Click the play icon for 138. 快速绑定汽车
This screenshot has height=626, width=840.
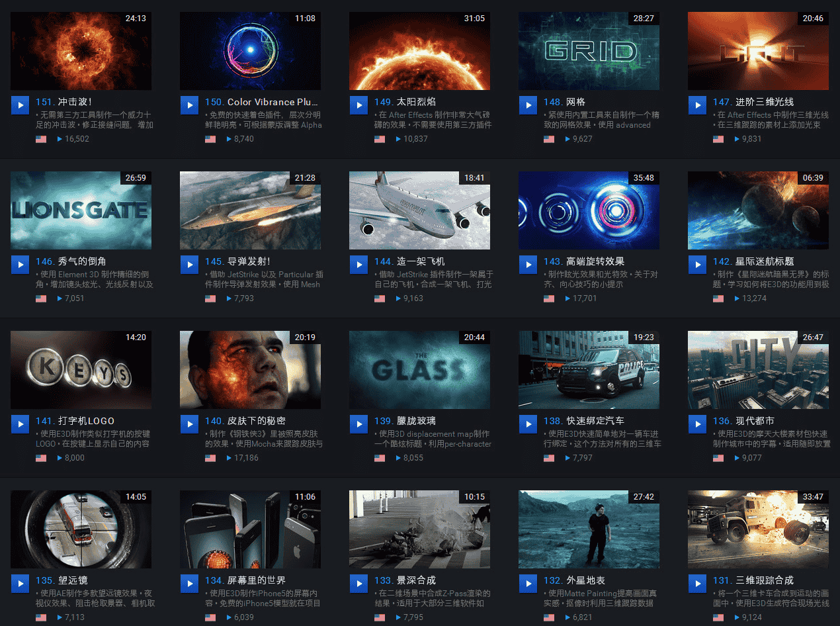pos(528,424)
